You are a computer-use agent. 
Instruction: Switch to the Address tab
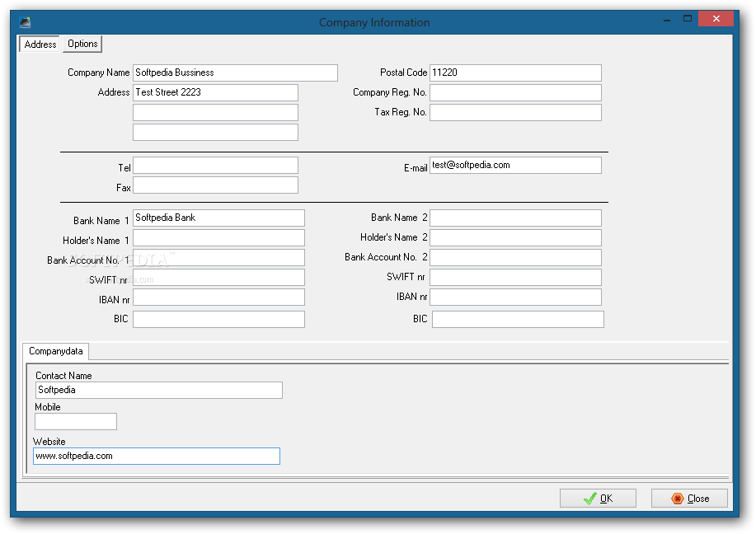tap(40, 44)
